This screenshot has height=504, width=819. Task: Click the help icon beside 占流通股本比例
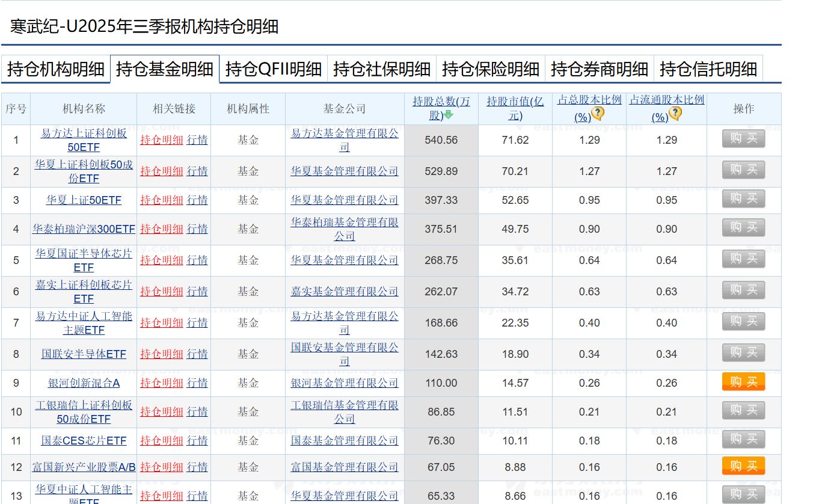(x=675, y=114)
